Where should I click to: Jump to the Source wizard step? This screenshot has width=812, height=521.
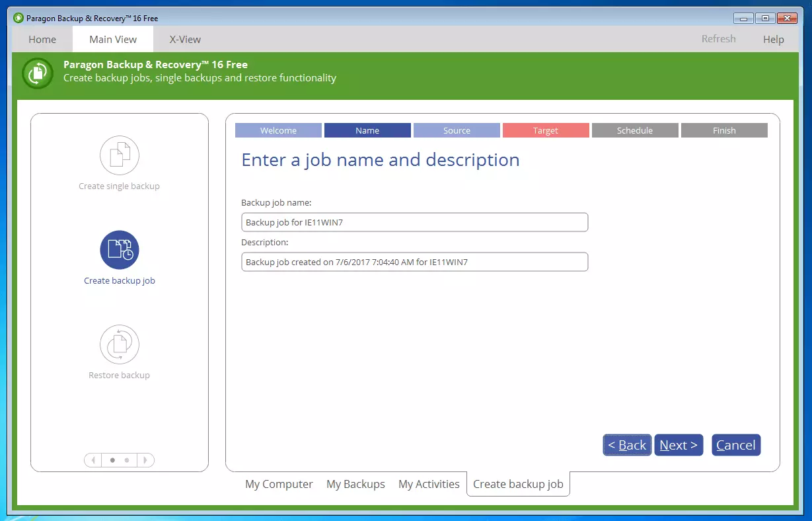click(457, 130)
